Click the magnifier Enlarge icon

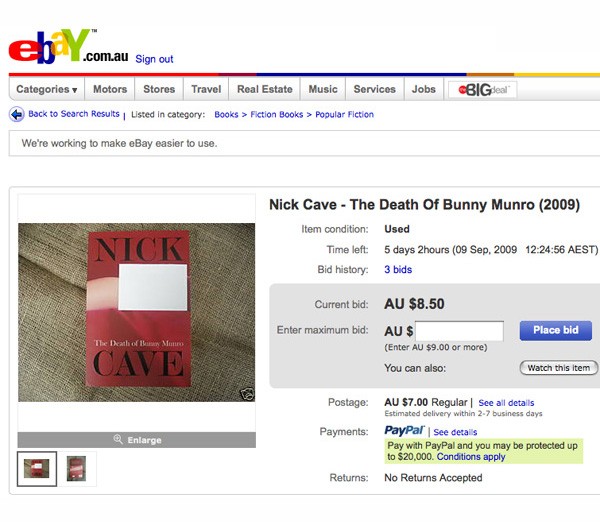[118, 440]
